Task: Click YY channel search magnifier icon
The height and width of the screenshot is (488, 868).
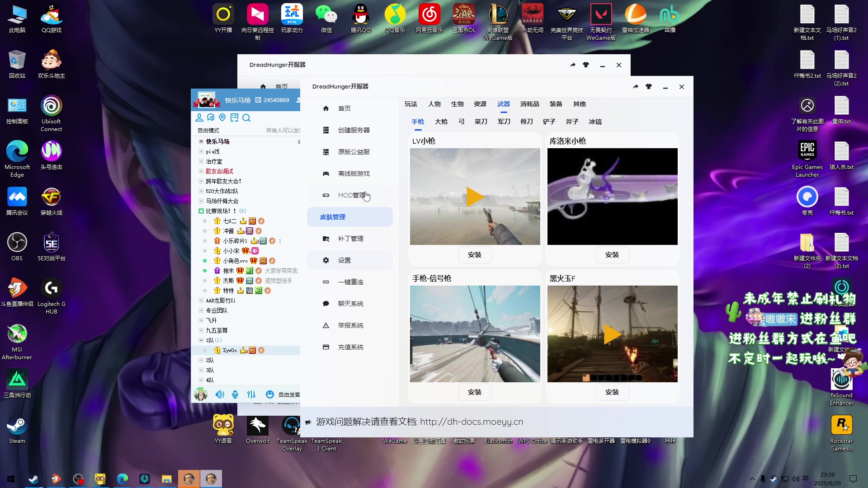Action: pyautogui.click(x=246, y=118)
